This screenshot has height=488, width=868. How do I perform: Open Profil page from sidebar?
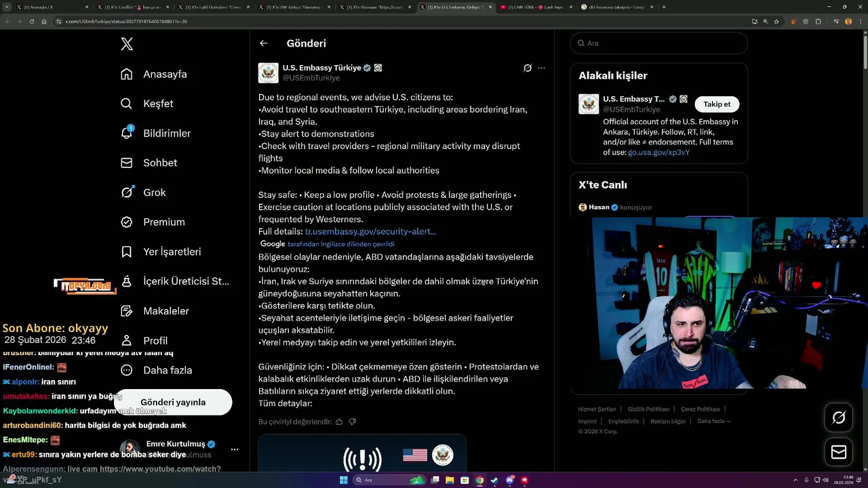[x=144, y=340]
